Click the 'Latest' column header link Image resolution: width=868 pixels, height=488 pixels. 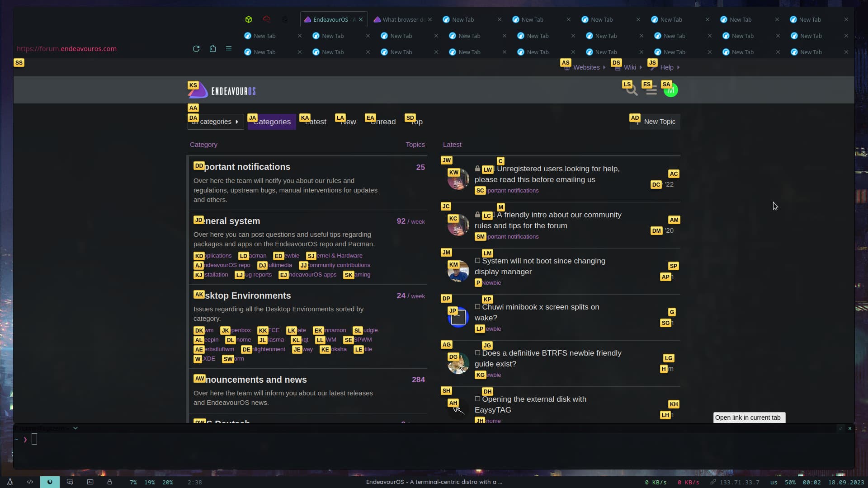pyautogui.click(x=452, y=145)
